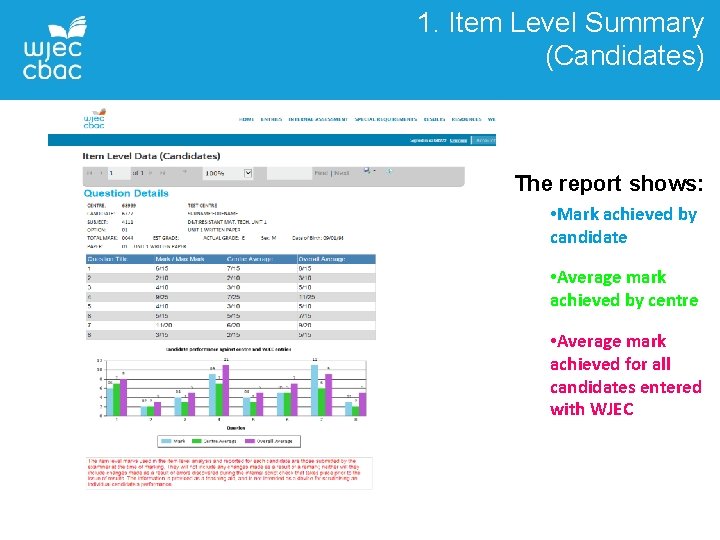Click the 6/20 centre average cell
This screenshot has width=720, height=540.
click(233, 325)
